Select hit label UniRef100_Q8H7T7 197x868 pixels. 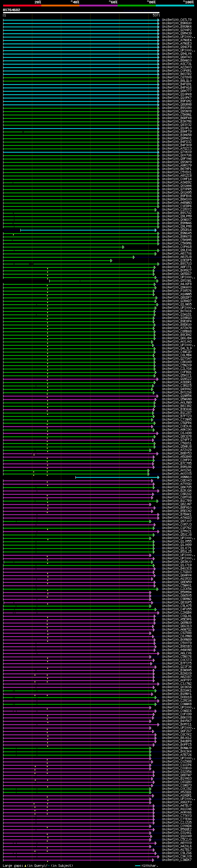point(177,91)
